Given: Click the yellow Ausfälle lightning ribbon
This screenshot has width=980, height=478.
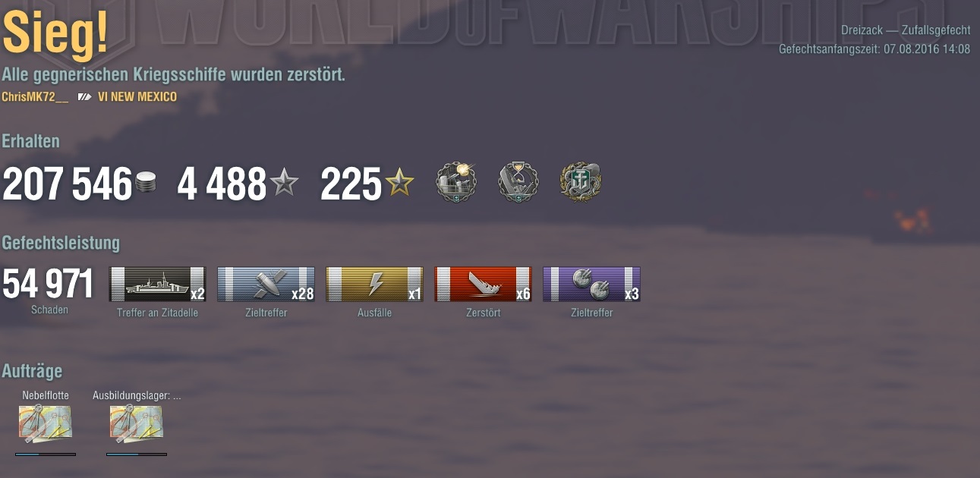Looking at the screenshot, I should click(375, 285).
